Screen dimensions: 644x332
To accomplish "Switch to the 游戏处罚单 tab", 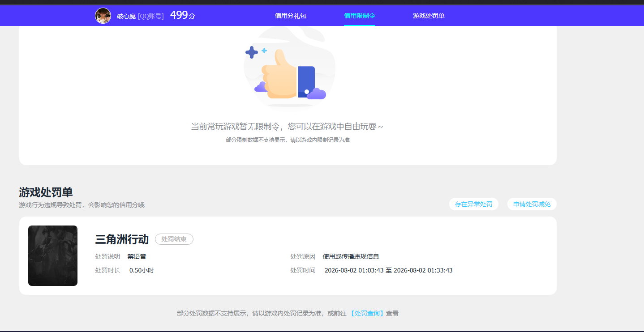I will pos(429,16).
